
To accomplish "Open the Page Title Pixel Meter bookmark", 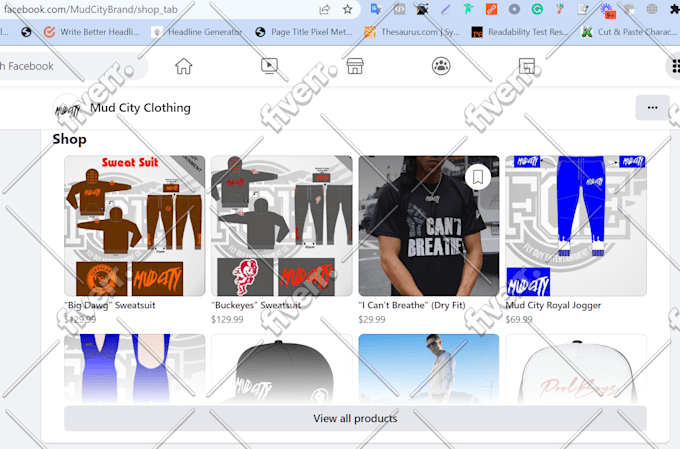I will (304, 32).
